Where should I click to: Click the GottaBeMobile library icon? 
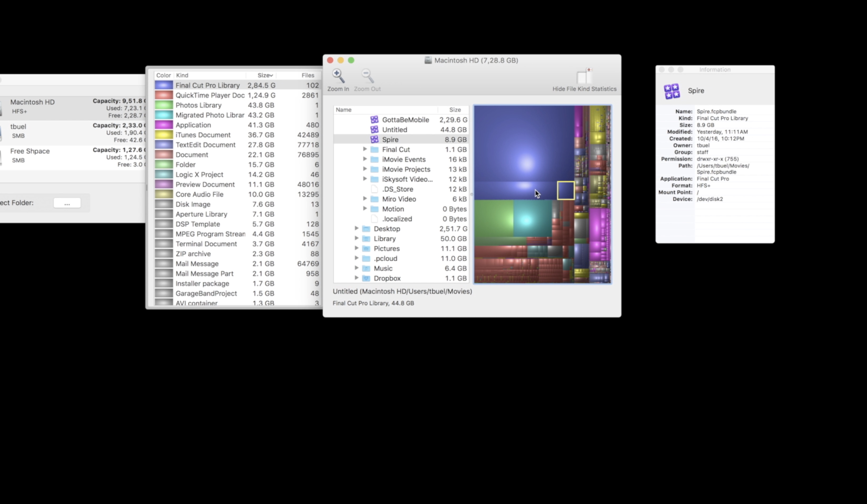[x=374, y=120]
